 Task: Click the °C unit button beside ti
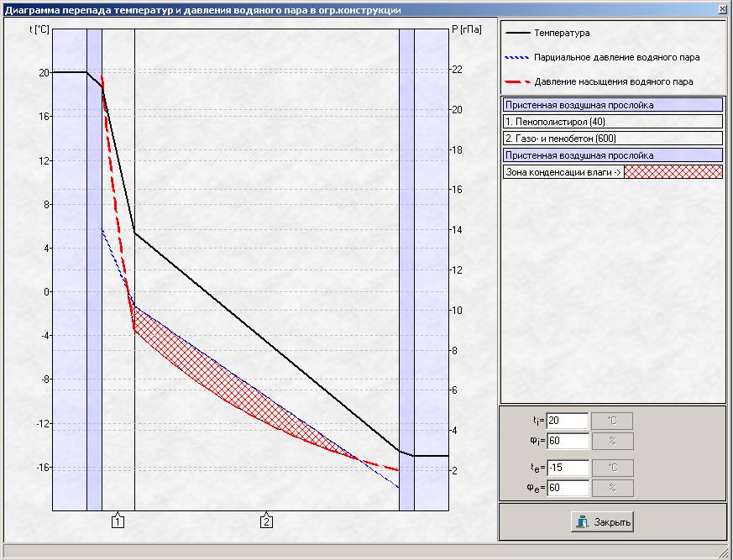(x=612, y=421)
